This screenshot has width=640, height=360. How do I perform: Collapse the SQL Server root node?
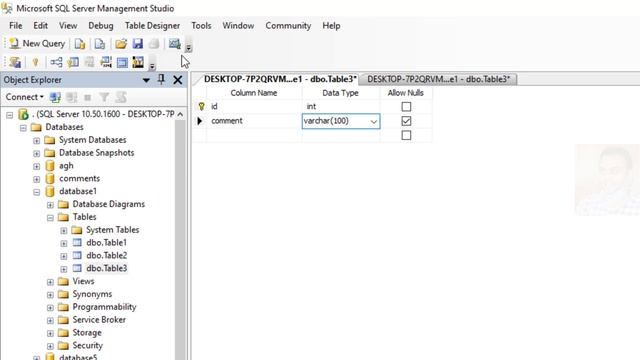tap(10, 115)
